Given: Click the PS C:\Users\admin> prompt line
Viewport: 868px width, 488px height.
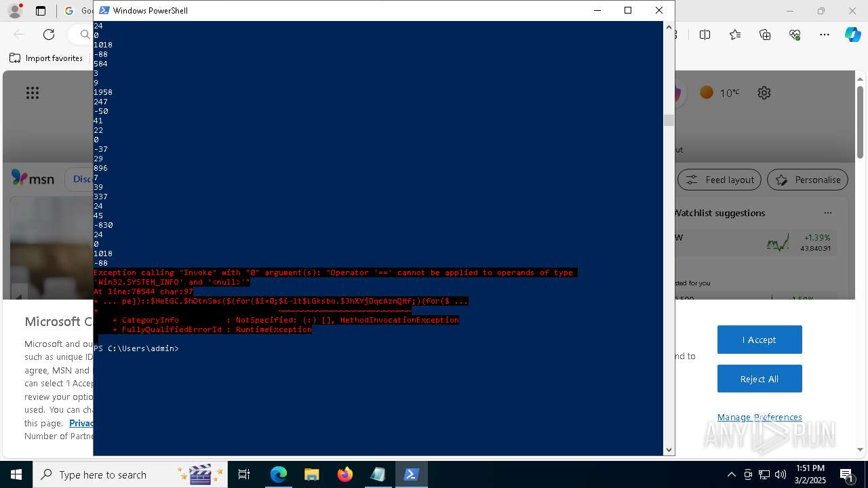Looking at the screenshot, I should click(136, 348).
